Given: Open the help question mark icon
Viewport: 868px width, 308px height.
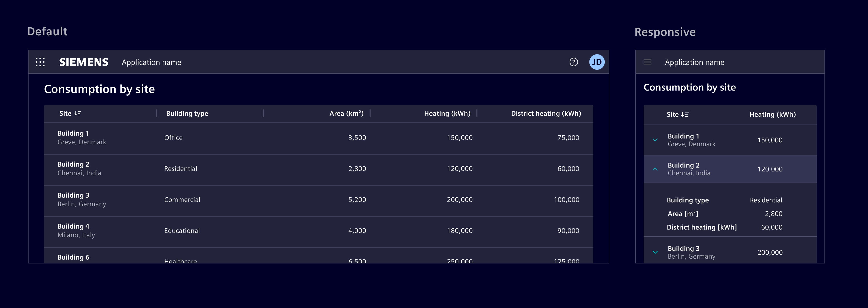Looking at the screenshot, I should click(x=574, y=62).
